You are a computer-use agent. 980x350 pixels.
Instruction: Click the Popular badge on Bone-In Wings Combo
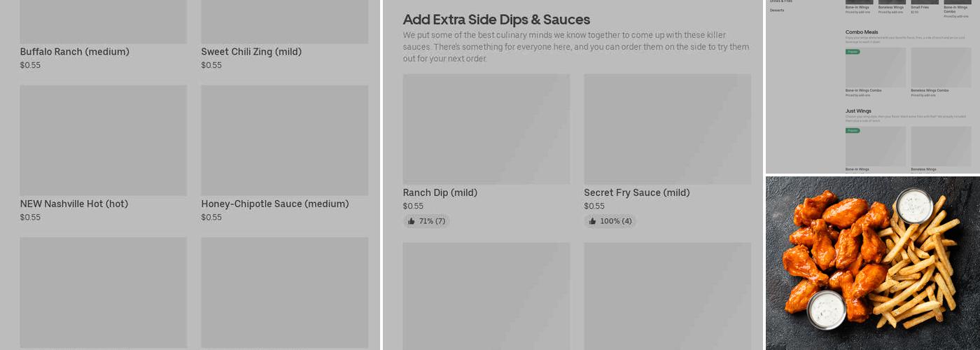(853, 52)
